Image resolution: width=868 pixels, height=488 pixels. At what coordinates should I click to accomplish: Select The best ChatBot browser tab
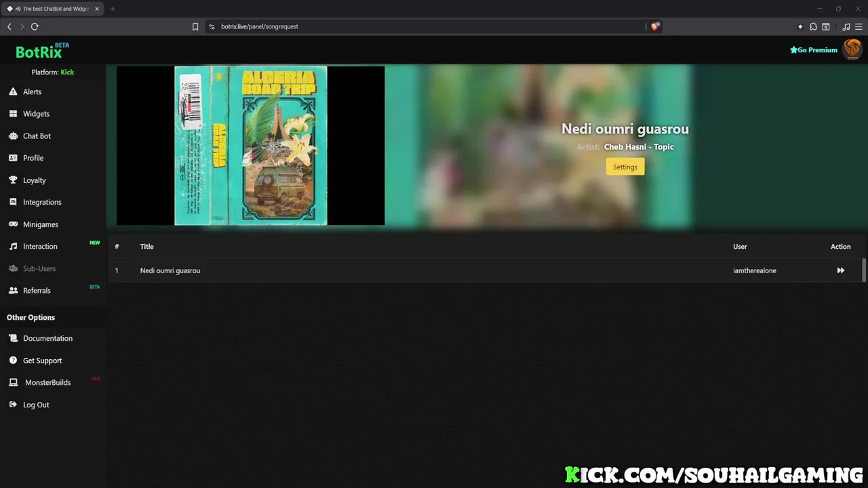[x=53, y=9]
